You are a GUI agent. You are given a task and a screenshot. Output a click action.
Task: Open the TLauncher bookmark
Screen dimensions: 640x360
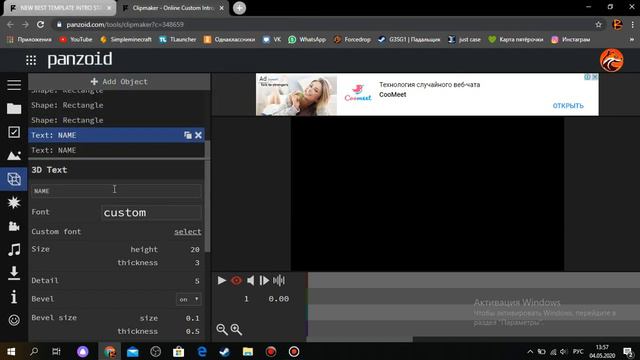(178, 40)
